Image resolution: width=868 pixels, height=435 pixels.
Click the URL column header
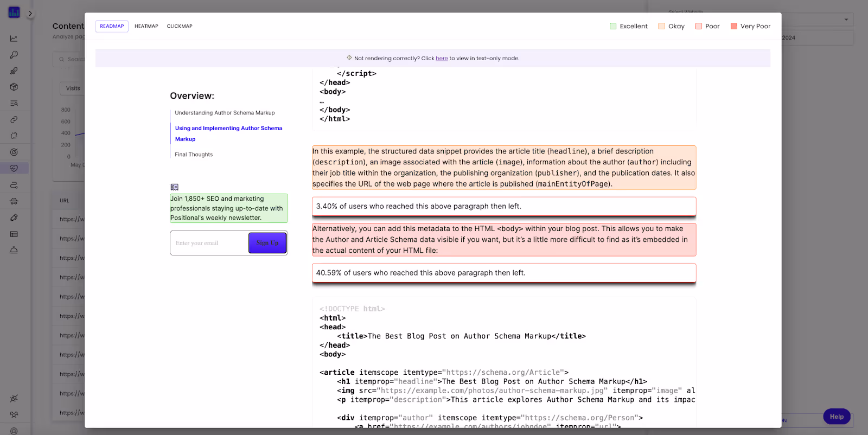click(x=65, y=201)
